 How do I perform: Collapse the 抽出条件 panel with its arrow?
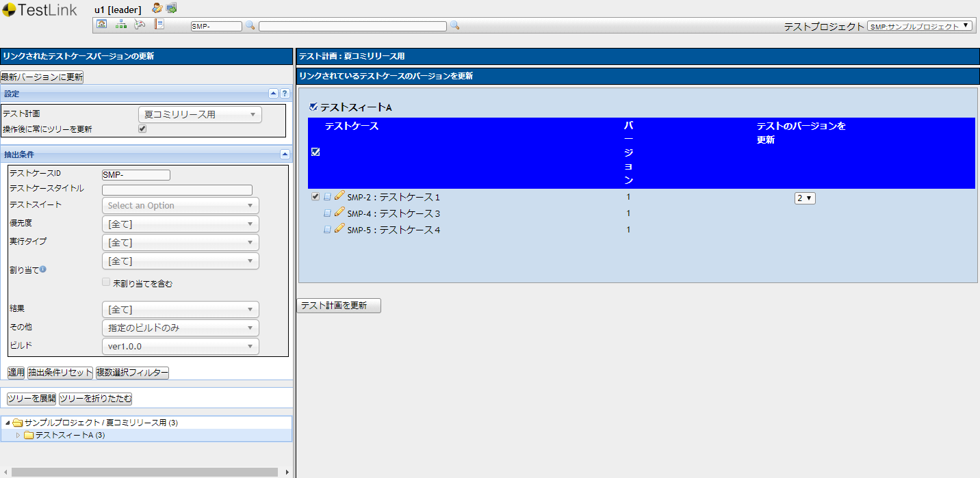coord(285,155)
